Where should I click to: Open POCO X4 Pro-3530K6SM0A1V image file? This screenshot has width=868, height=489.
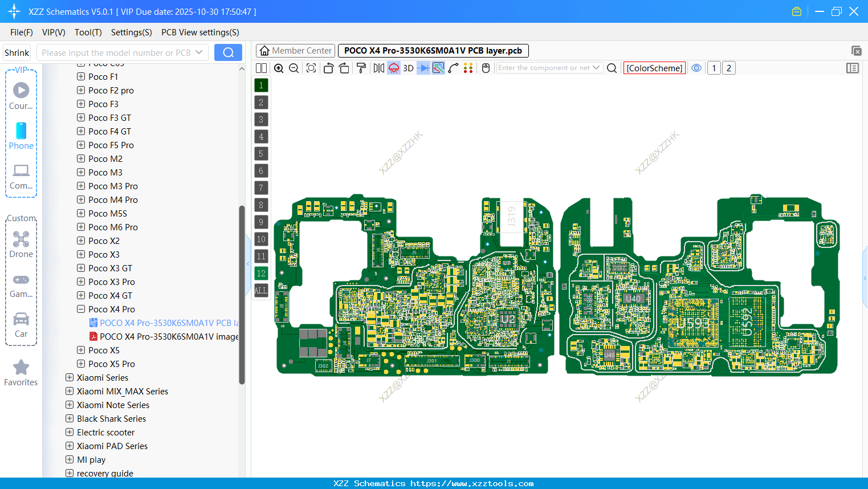click(x=164, y=336)
